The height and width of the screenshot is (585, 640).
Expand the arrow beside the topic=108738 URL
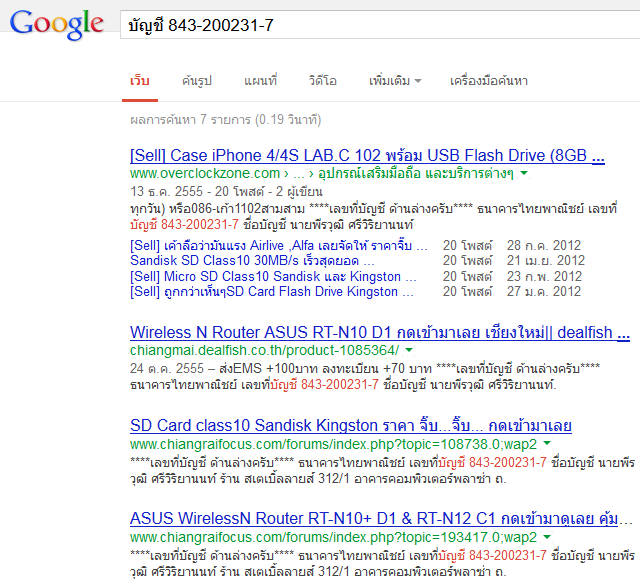tap(547, 443)
